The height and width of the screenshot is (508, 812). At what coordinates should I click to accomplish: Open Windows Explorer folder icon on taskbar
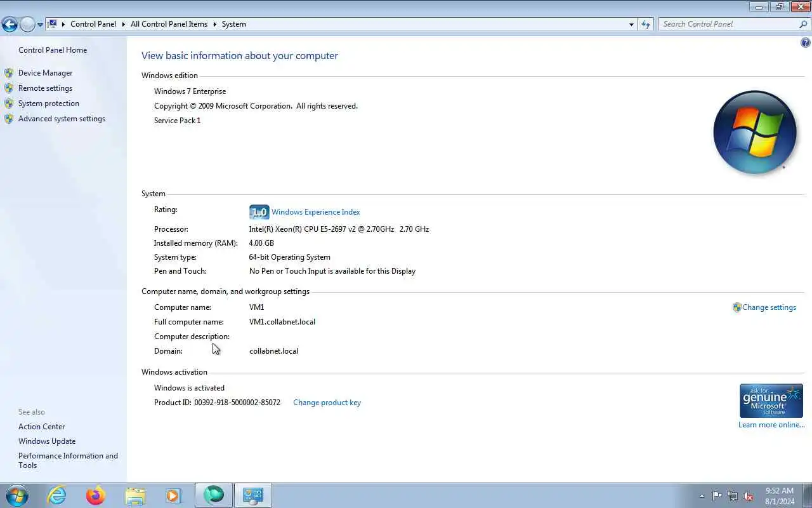[135, 495]
